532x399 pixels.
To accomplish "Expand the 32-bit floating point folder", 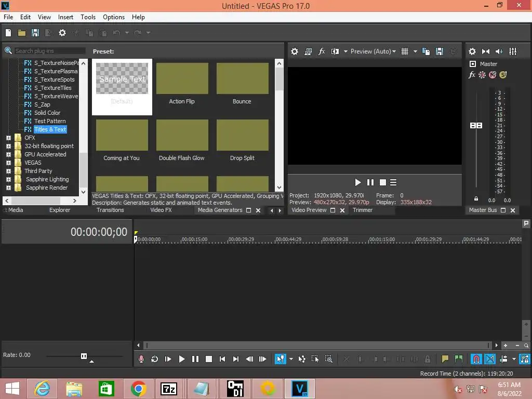I will point(8,146).
